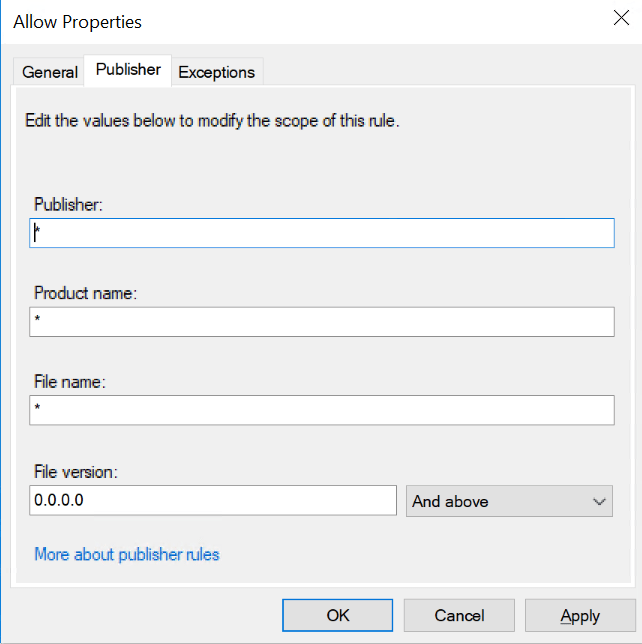Image resolution: width=642 pixels, height=644 pixels.
Task: Click the 'Publisher:' field label
Action: point(69,205)
